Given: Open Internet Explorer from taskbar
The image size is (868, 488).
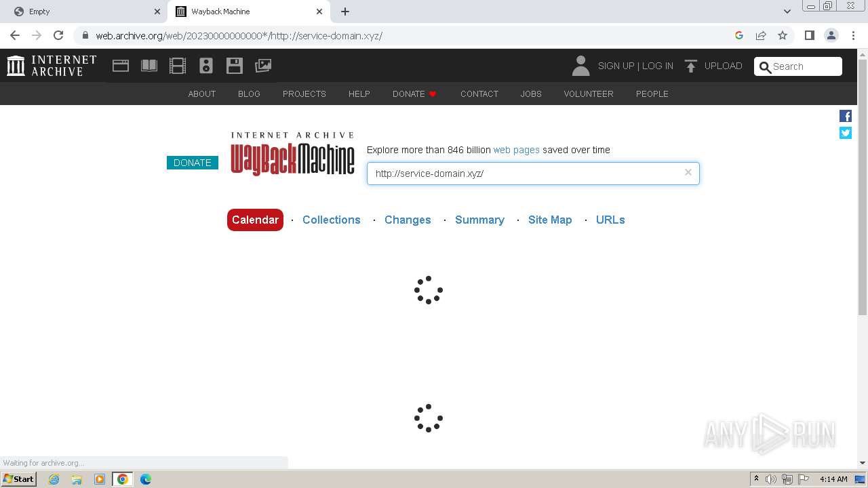Looking at the screenshot, I should [54, 479].
